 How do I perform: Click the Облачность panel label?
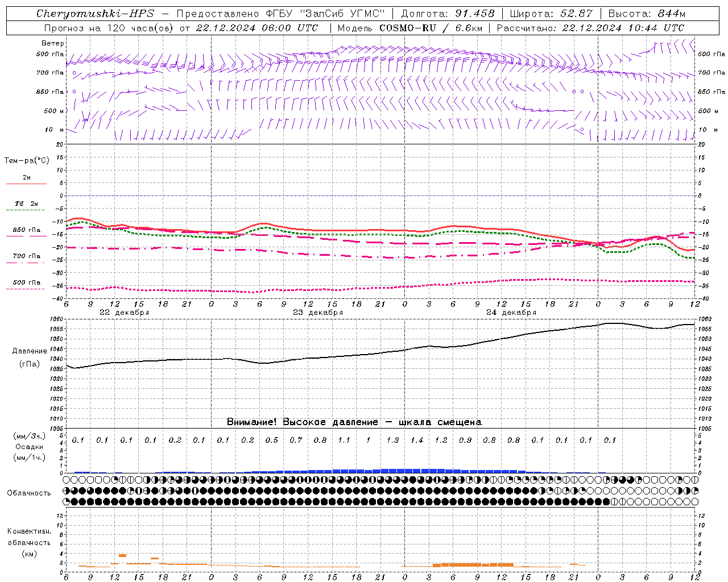coord(29,493)
